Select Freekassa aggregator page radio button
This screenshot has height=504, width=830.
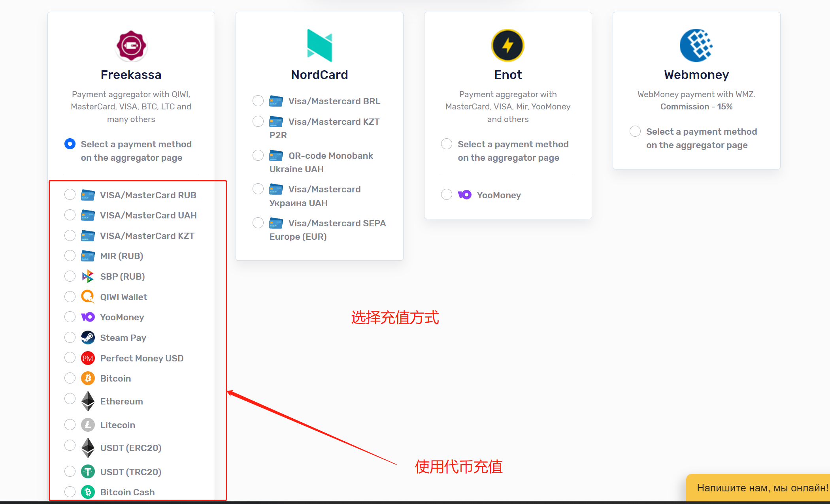[70, 144]
